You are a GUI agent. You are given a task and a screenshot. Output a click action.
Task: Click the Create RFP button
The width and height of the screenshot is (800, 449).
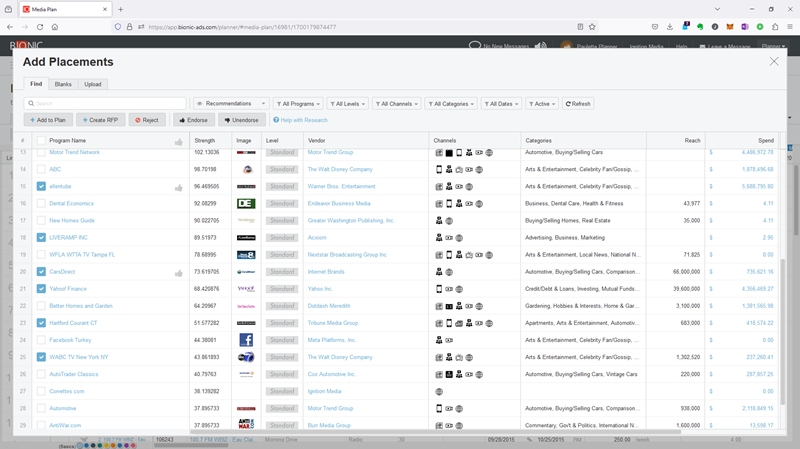coord(101,120)
